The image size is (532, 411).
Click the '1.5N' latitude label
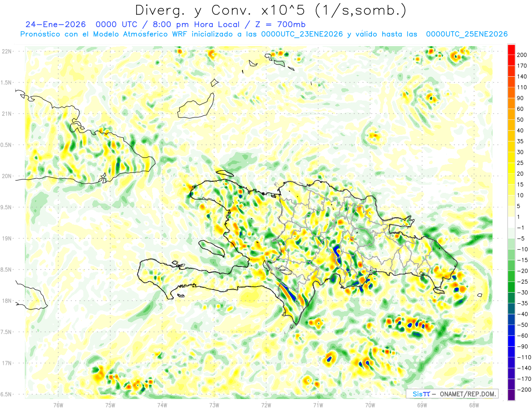pos(6,82)
